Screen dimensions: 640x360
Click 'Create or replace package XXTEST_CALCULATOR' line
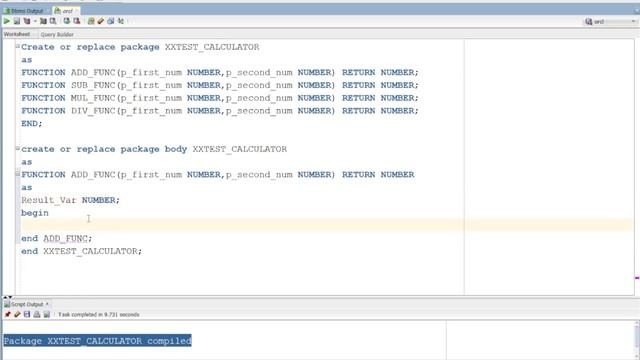click(x=140, y=47)
